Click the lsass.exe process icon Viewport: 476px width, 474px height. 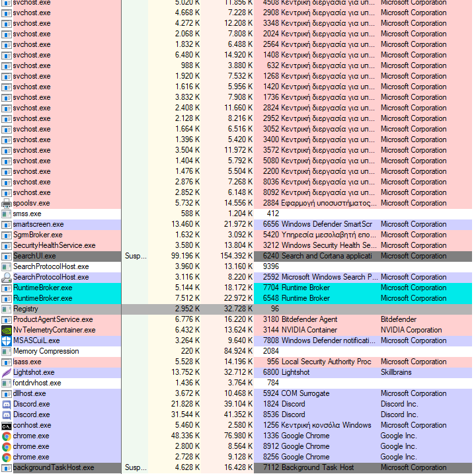click(7, 362)
